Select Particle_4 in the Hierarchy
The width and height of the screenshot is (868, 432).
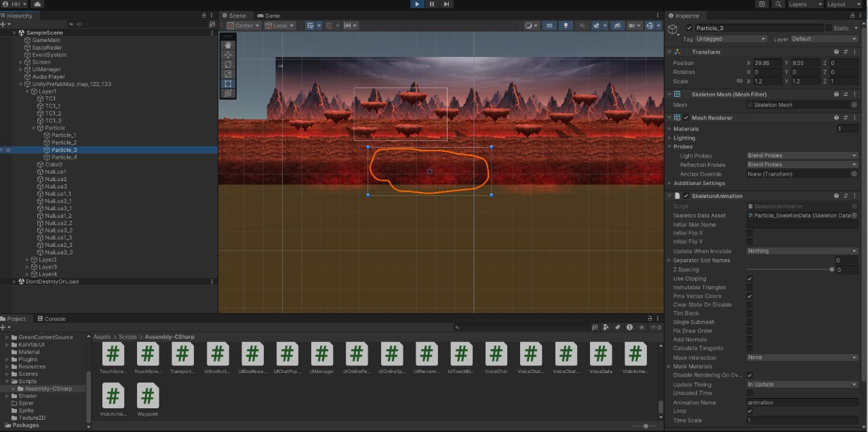tap(64, 157)
